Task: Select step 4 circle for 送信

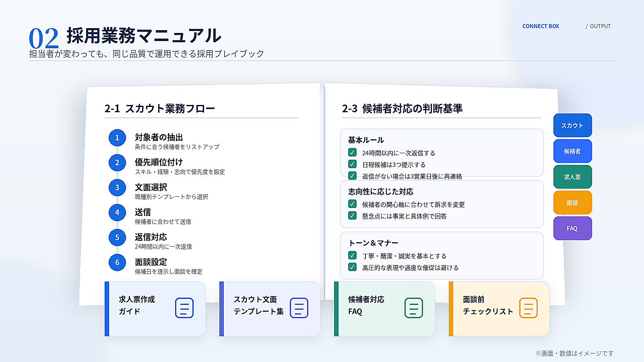Action: (117, 212)
